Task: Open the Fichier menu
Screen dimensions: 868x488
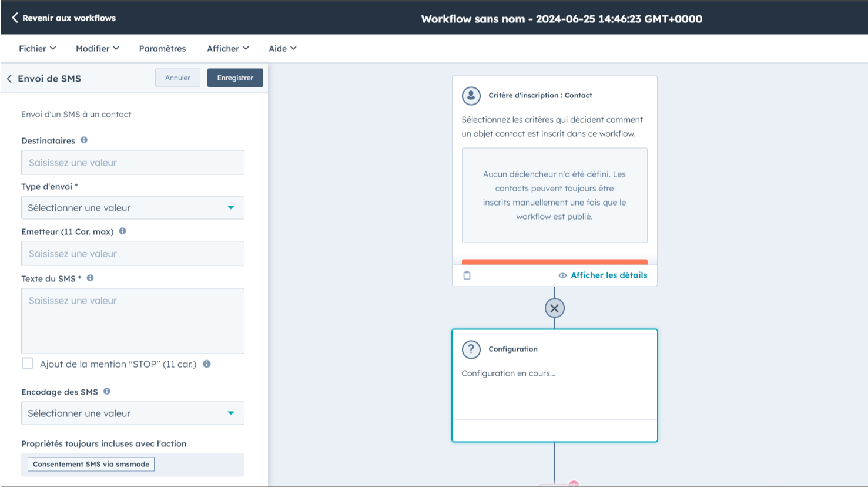Action: (x=37, y=48)
